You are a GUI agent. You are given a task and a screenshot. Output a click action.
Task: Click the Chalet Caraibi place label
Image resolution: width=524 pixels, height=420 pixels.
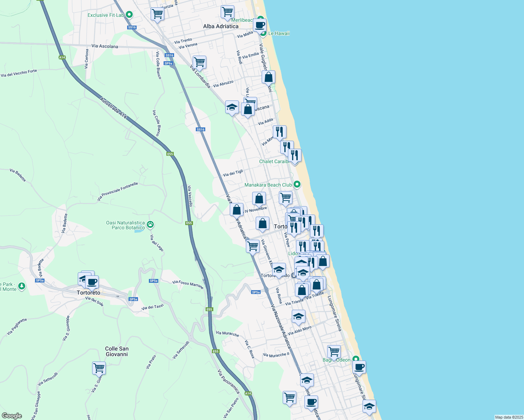click(x=274, y=161)
